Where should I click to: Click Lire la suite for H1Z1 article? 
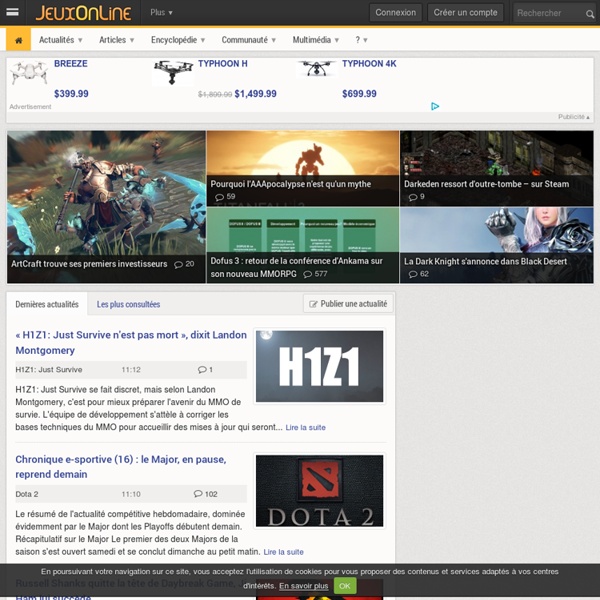tap(305, 427)
